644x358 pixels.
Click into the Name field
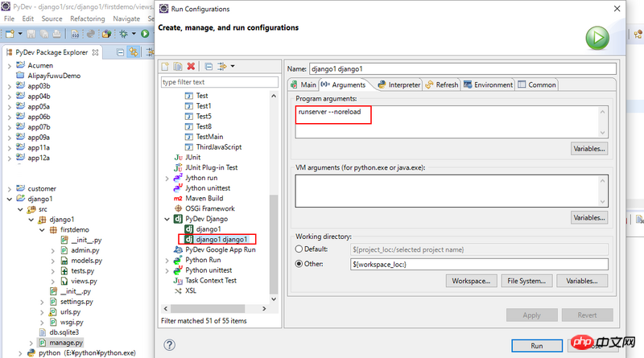point(462,68)
